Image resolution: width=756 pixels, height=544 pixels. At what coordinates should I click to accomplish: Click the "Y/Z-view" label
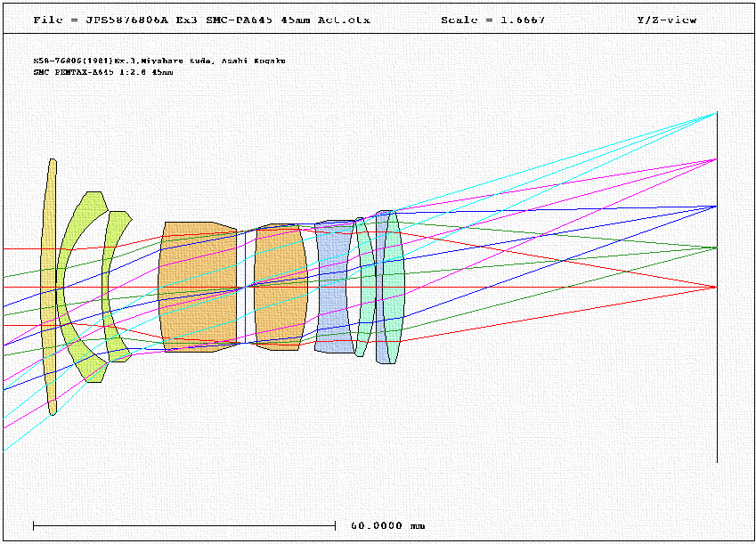click(667, 20)
